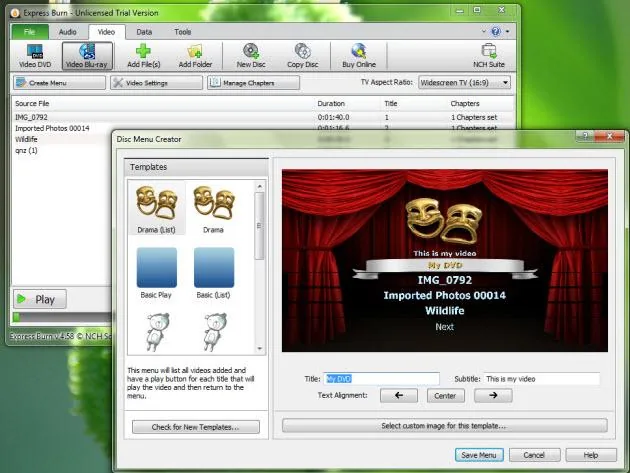Click the Buy Online cart icon
The width and height of the screenshot is (630, 473).
[357, 54]
